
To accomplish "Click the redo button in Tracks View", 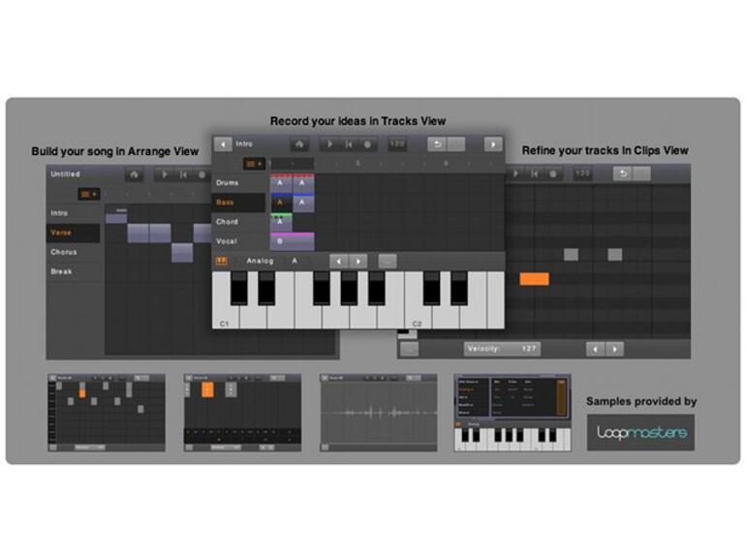I will (x=456, y=144).
